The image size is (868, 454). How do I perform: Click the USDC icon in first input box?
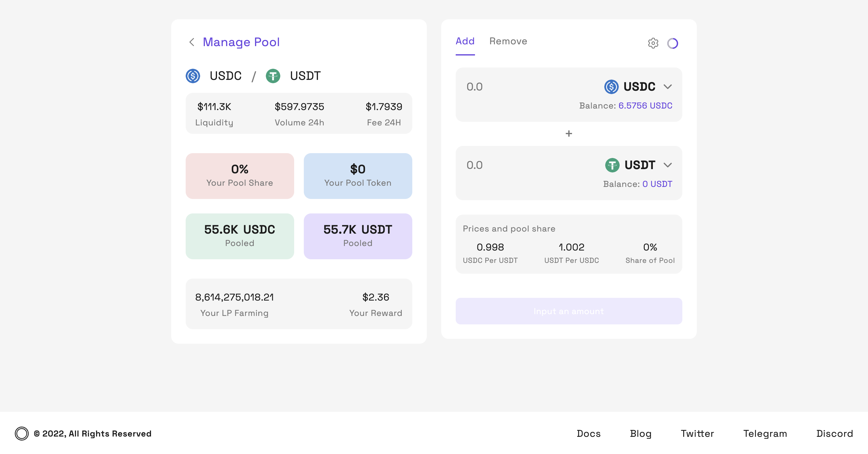[611, 87]
